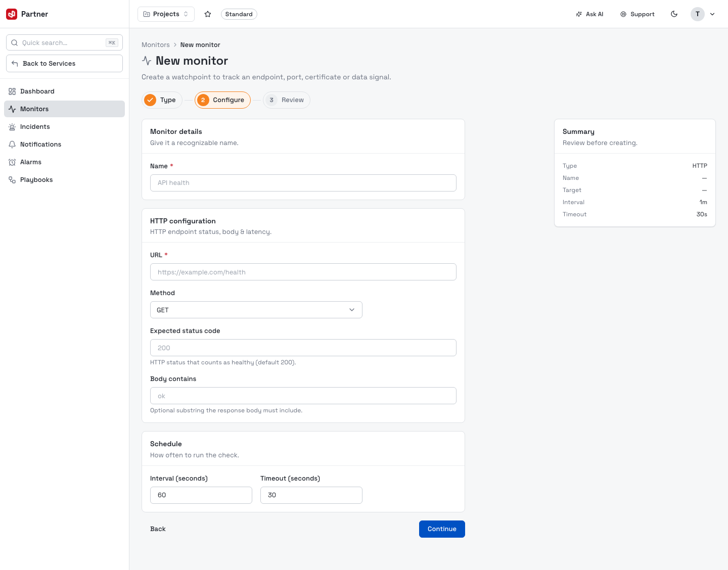Click the Playbooks icon
728x570 pixels.
[x=12, y=180]
